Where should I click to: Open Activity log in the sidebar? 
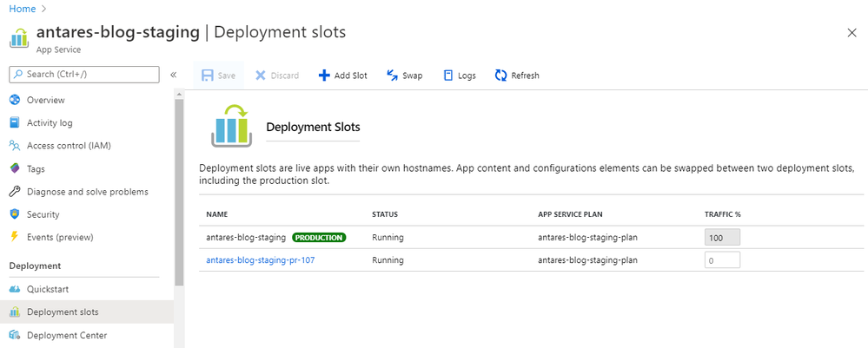(x=50, y=123)
